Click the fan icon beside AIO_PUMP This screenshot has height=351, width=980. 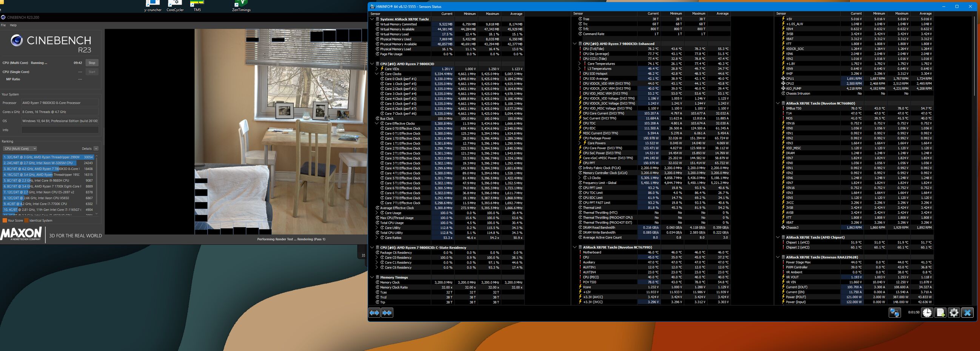[x=783, y=88]
